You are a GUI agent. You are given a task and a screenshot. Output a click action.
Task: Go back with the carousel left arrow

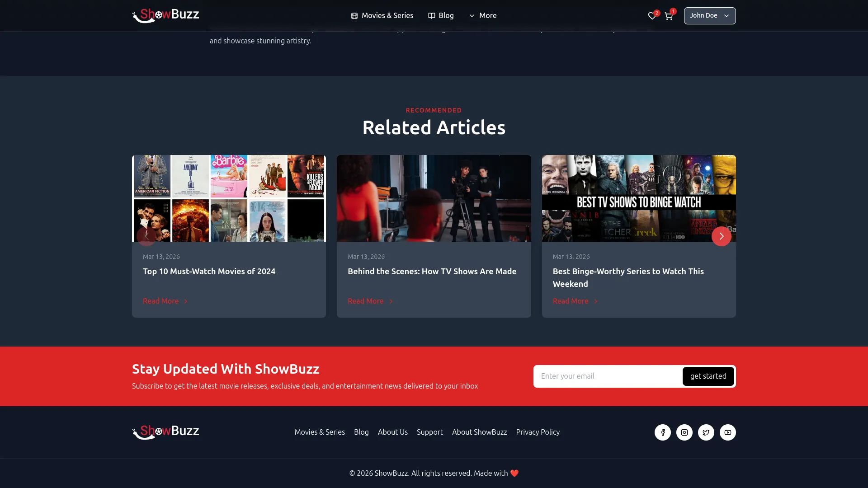pos(146,236)
